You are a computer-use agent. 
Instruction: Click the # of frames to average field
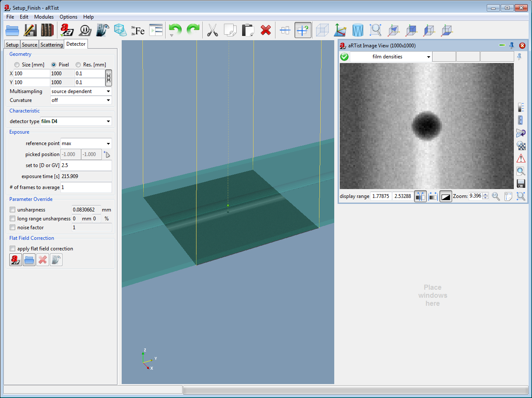[x=86, y=187]
